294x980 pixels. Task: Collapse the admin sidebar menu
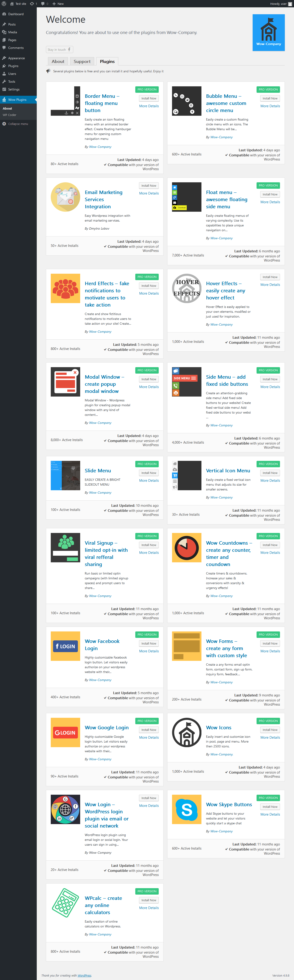[18, 124]
